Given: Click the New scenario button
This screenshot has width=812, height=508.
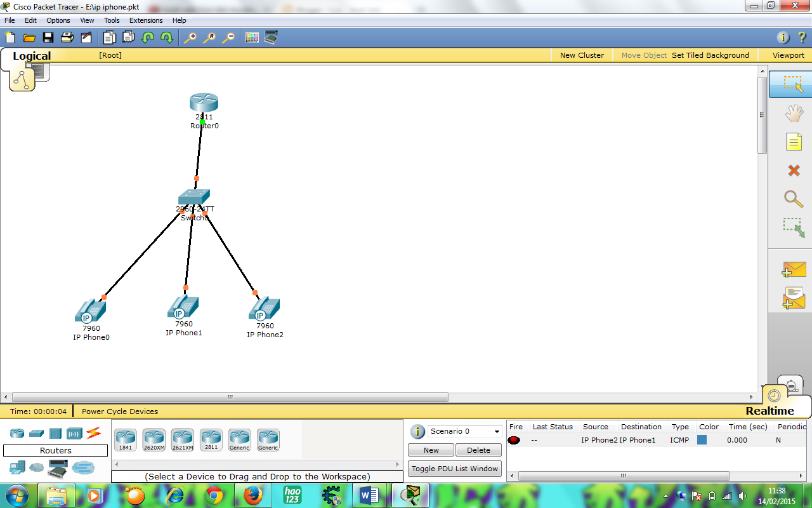Looking at the screenshot, I should pyautogui.click(x=431, y=450).
